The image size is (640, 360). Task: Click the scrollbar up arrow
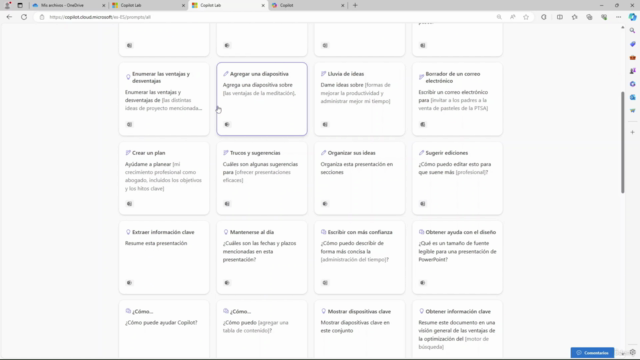pyautogui.click(x=622, y=27)
